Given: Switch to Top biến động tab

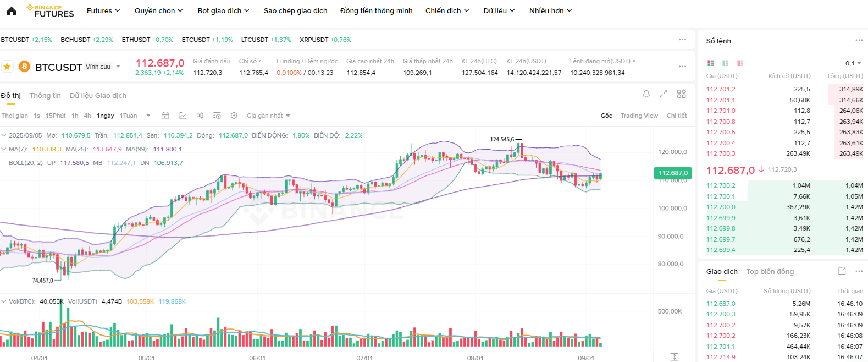Looking at the screenshot, I should point(770,271).
